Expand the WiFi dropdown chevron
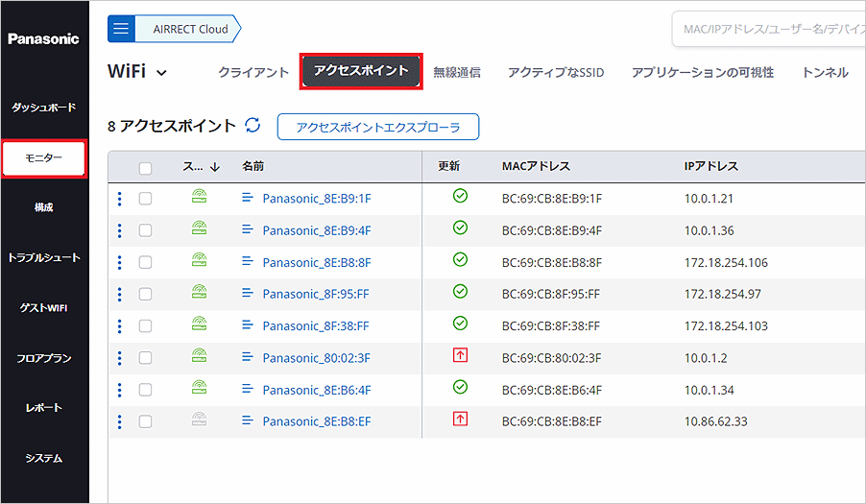The image size is (866, 504). point(161,73)
